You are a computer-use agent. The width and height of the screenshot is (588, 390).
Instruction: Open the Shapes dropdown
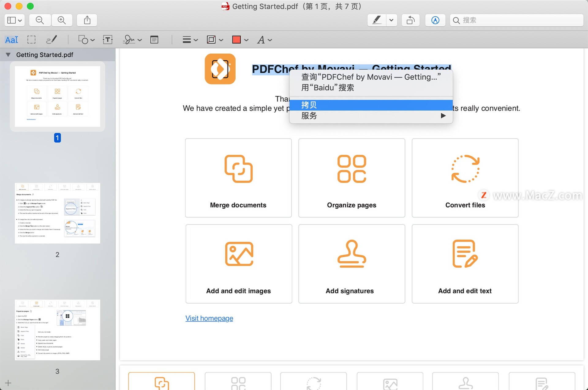click(86, 40)
